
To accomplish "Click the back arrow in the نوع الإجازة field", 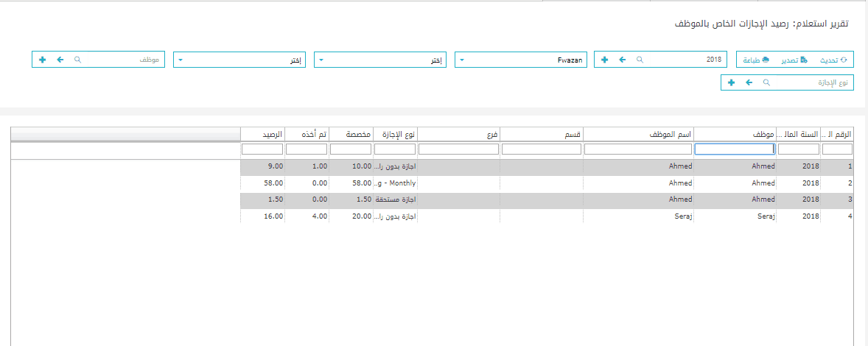I will point(749,82).
